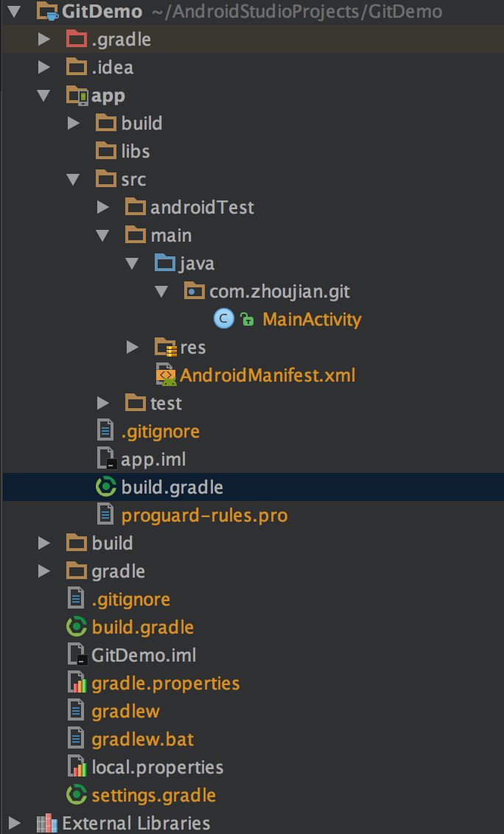Image resolution: width=504 pixels, height=834 pixels.
Task: Select the libs folder
Action: click(136, 151)
